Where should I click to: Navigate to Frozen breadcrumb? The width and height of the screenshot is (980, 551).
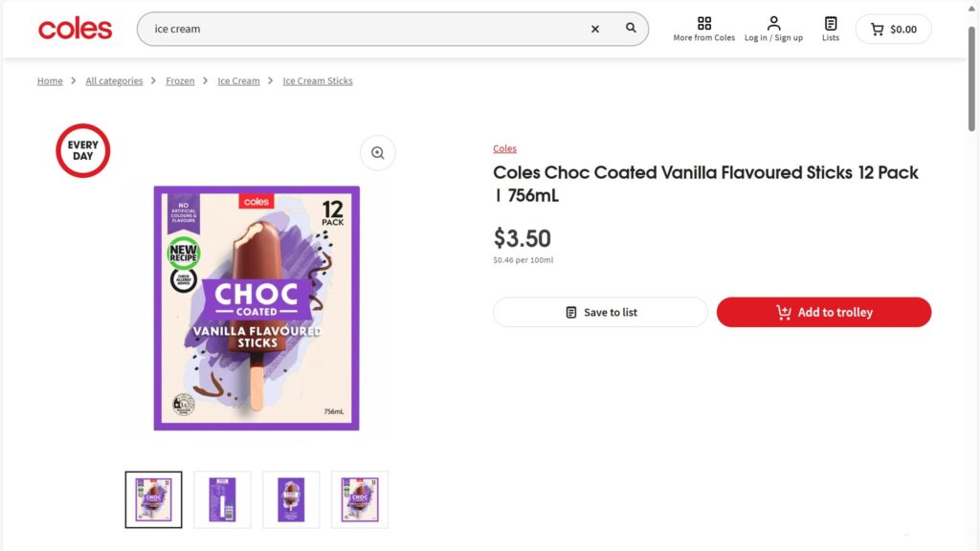click(x=180, y=81)
